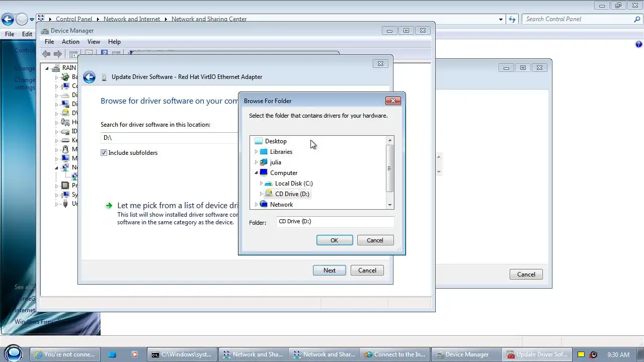The width and height of the screenshot is (644, 362).
Task: Open the Windows Explorer taskbar icon
Action: coord(112,354)
